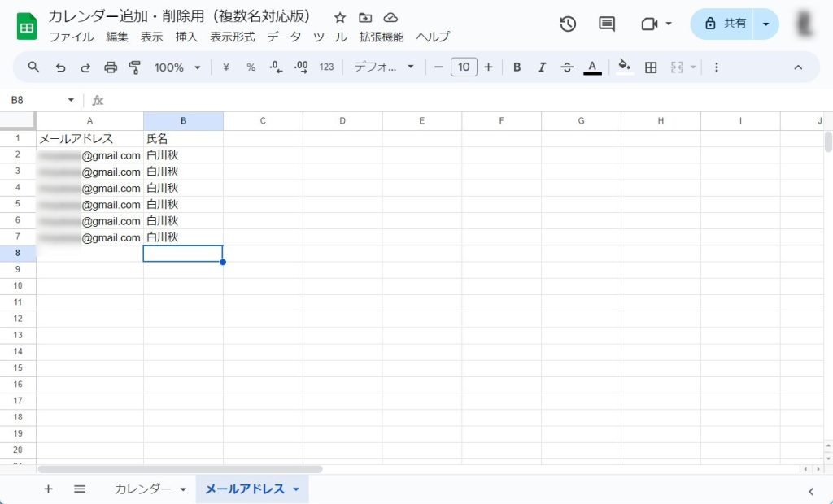The height and width of the screenshot is (504, 833).
Task: Expand the font family dropdown
Action: [x=385, y=67]
